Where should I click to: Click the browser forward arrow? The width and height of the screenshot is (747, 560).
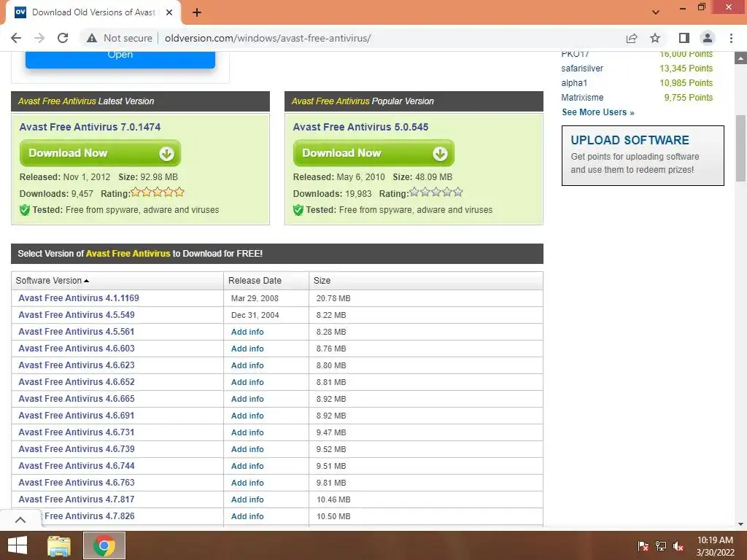[39, 38]
